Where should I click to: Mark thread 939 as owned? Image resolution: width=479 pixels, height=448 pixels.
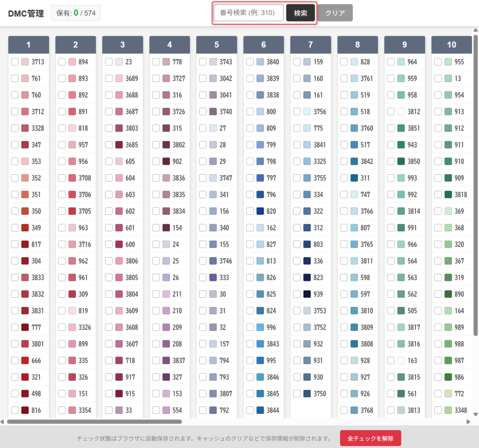297,294
